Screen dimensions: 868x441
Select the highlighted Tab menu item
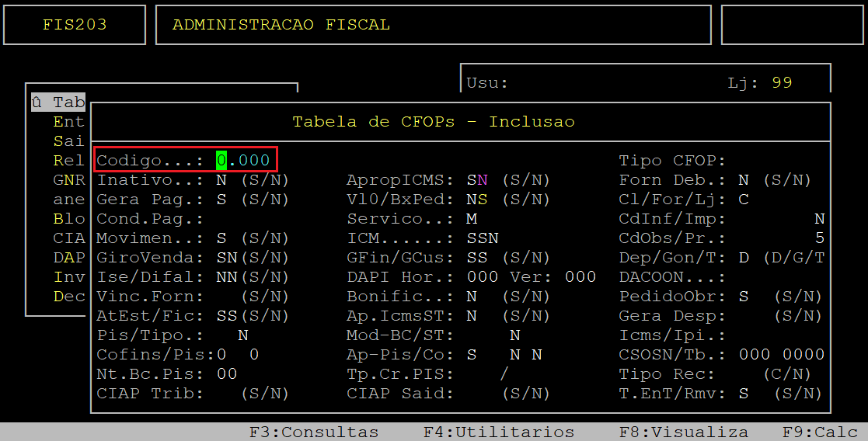coord(59,102)
